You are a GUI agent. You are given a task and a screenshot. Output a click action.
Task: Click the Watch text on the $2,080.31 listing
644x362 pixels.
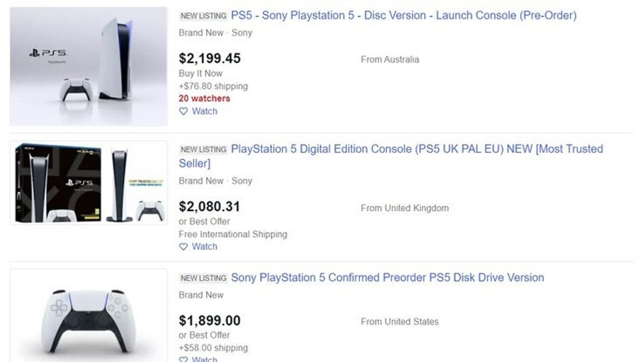[x=204, y=247]
